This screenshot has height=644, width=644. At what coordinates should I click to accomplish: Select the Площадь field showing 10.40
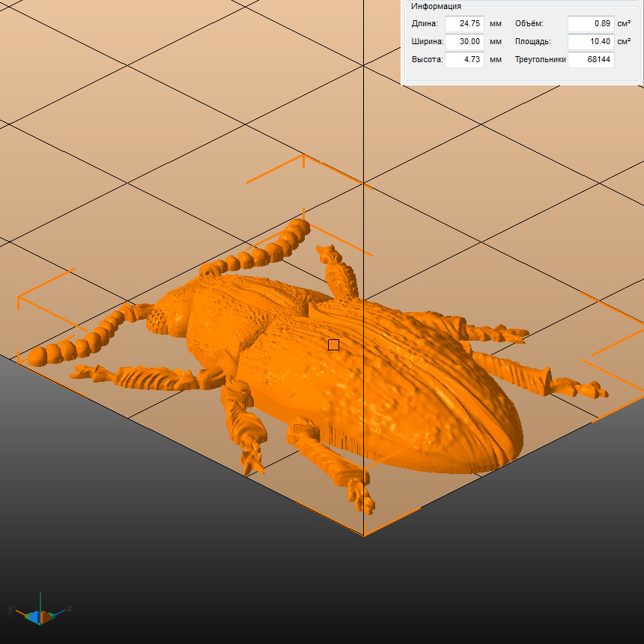coord(590,42)
